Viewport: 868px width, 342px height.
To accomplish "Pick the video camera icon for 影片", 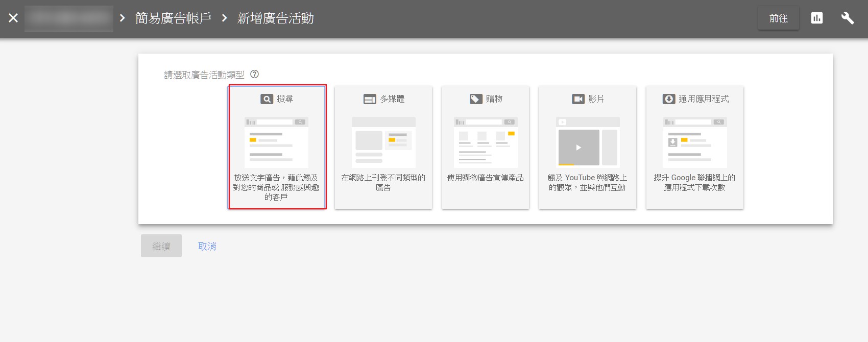I will [x=578, y=99].
